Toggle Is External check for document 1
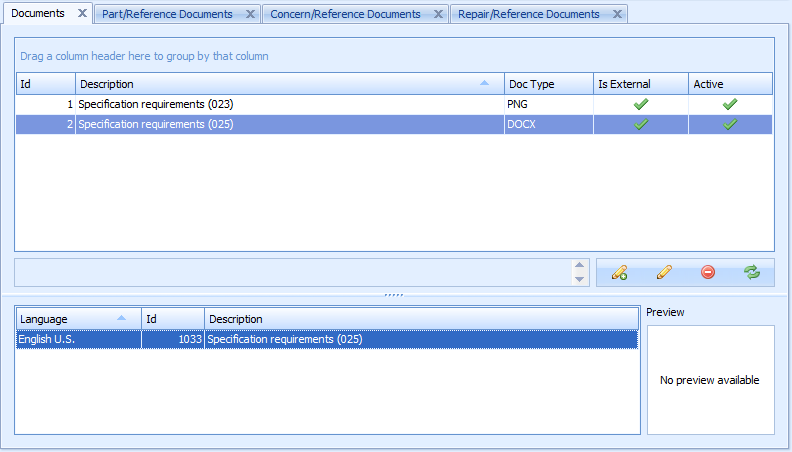Screen dimensions: 792x452 (641, 104)
